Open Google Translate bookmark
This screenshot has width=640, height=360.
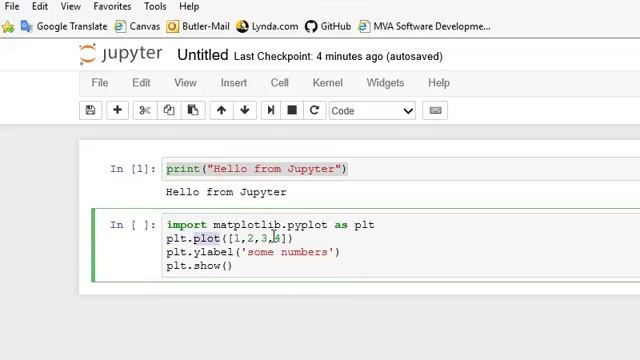(x=64, y=27)
